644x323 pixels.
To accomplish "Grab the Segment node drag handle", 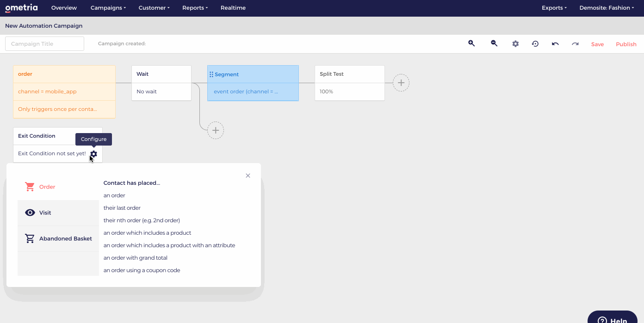I will point(211,74).
